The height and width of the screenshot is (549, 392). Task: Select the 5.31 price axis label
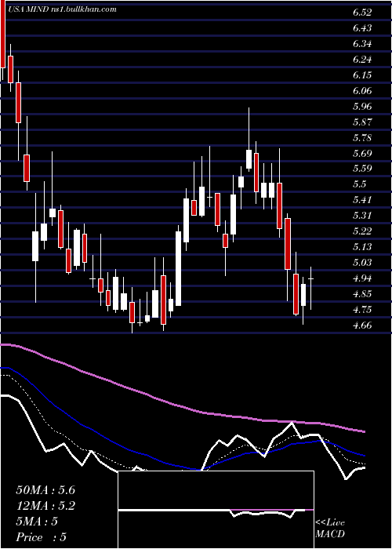coord(362,216)
